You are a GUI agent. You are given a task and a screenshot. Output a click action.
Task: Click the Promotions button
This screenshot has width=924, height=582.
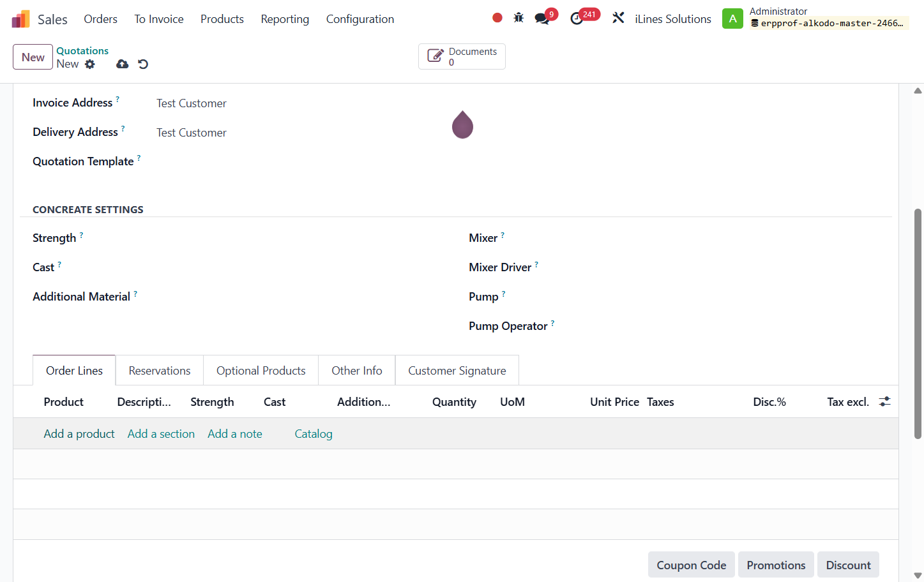[x=776, y=565]
